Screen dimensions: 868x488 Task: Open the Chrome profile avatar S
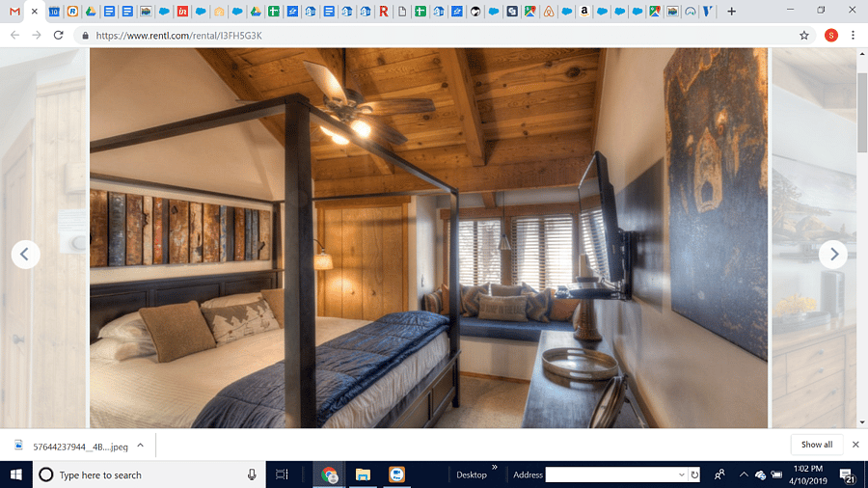[831, 36]
